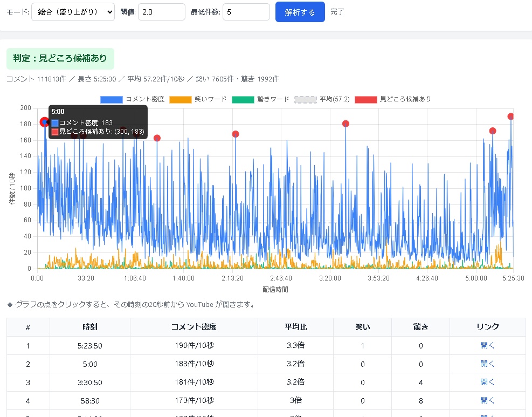Select the 173件/10秒 cell
The width and height of the screenshot is (532, 417).
194,400
